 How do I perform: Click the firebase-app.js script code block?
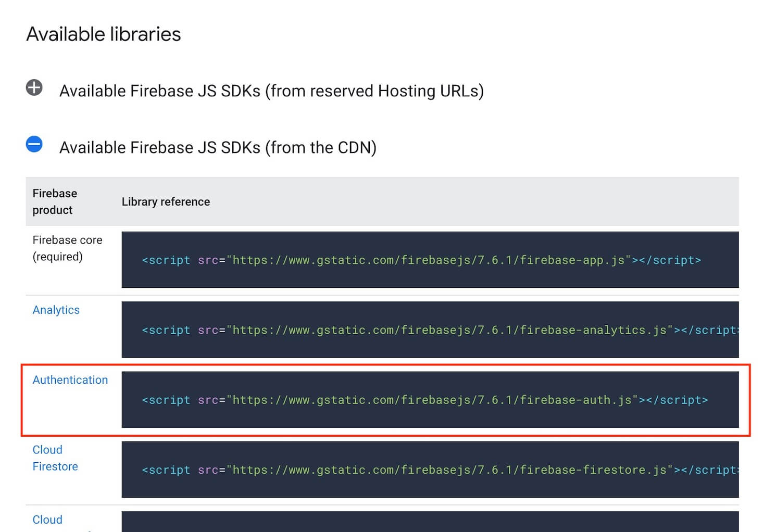(x=430, y=260)
